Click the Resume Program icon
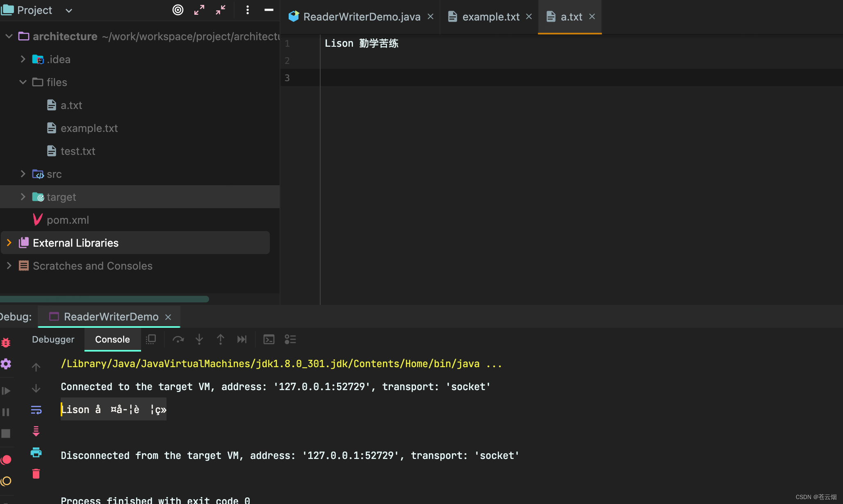843x504 pixels. [x=6, y=391]
